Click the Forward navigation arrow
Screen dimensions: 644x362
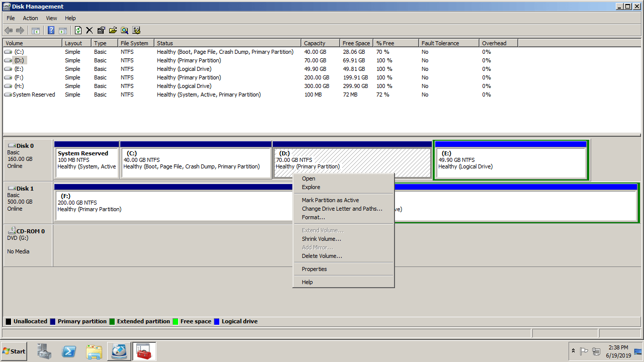20,30
